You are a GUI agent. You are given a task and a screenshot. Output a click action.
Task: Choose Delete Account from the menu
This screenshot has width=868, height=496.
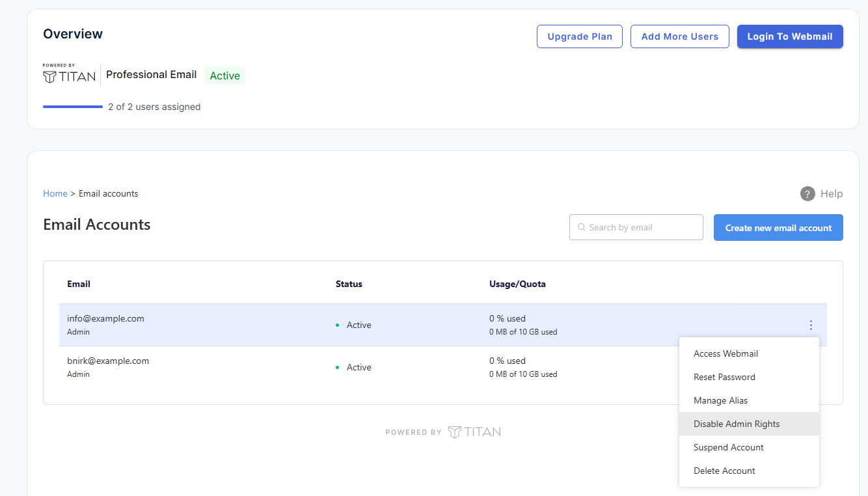pyautogui.click(x=749, y=471)
